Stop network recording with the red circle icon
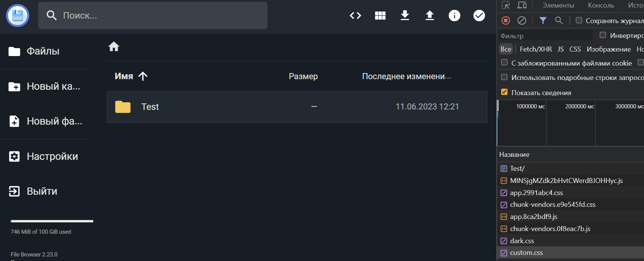644x261 pixels. coord(505,20)
